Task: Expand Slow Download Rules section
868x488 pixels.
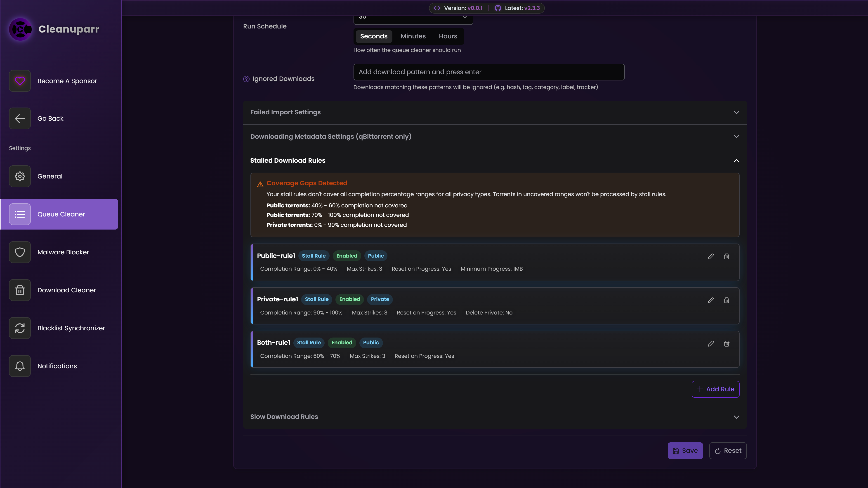Action: point(495,417)
